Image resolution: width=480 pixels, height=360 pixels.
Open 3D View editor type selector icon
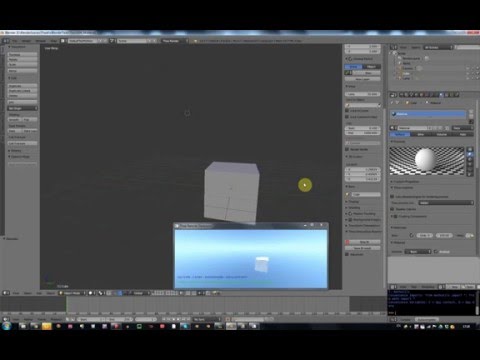6,293
